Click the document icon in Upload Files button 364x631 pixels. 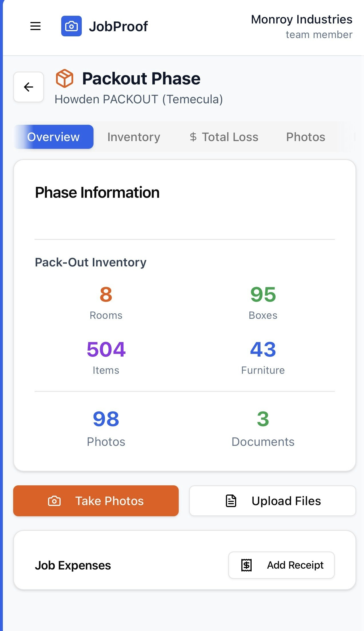point(230,501)
